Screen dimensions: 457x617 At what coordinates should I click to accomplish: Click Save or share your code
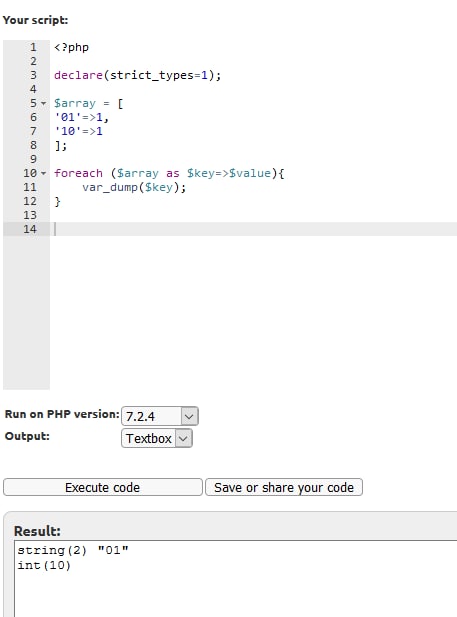(x=284, y=487)
